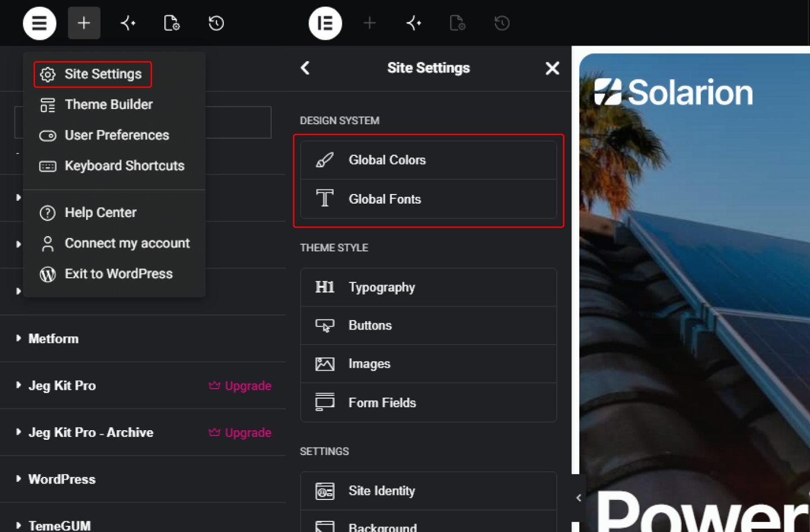The height and width of the screenshot is (532, 810).
Task: Click the left AI sparkle icon
Action: point(128,23)
